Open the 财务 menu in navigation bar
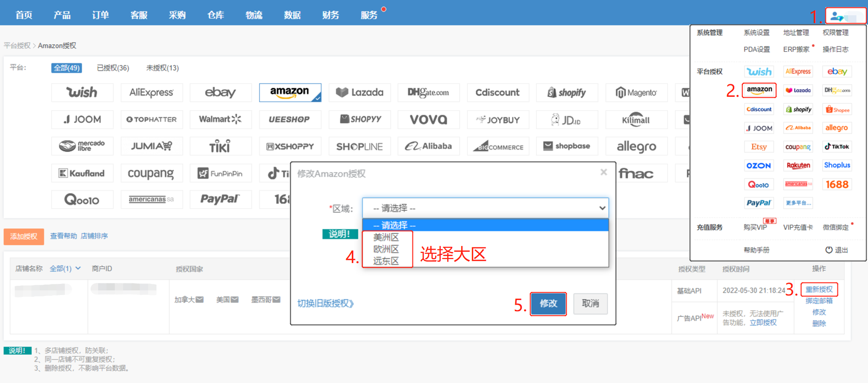Screen dimensions: 868x383 pos(331,15)
